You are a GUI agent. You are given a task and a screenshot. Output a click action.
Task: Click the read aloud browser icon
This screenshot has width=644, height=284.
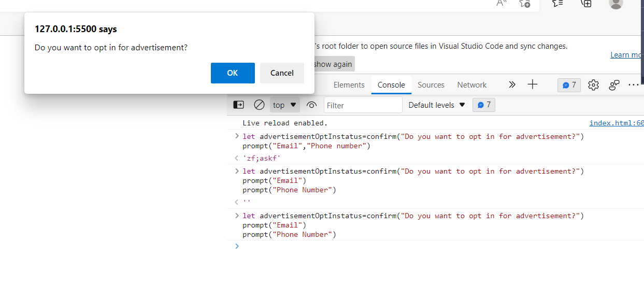click(502, 3)
